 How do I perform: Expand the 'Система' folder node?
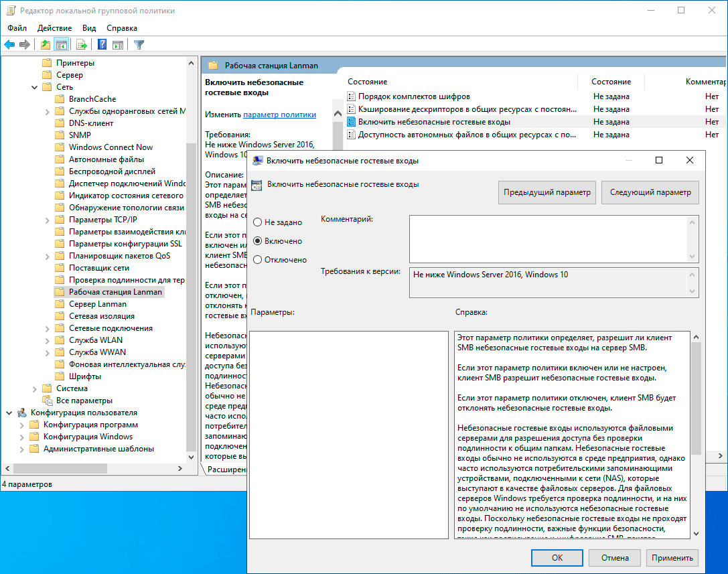[35, 388]
